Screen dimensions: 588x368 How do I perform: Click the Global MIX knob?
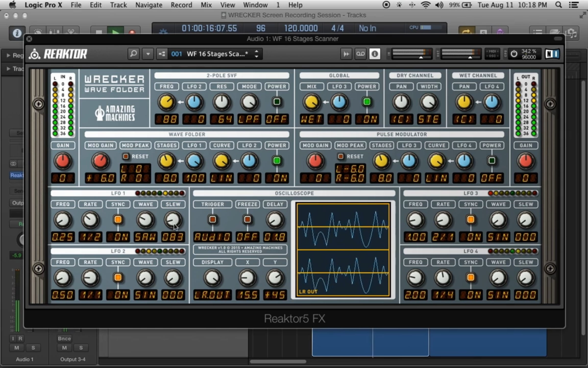click(x=312, y=102)
